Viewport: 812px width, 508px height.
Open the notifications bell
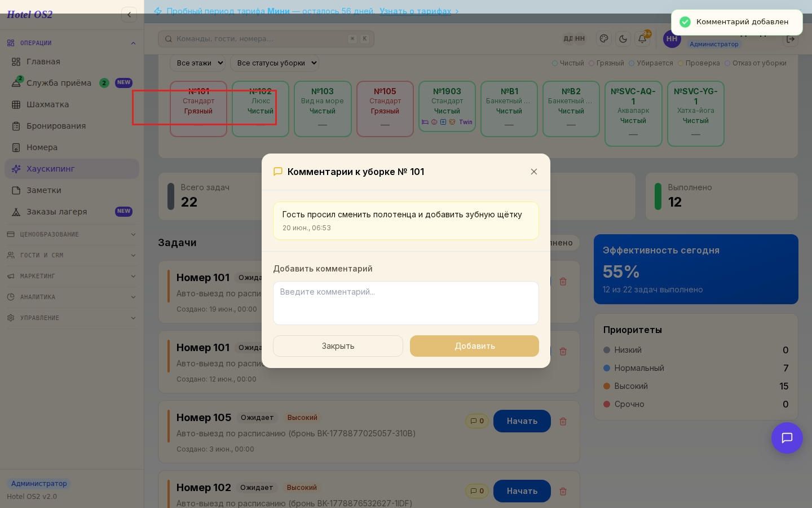point(642,38)
